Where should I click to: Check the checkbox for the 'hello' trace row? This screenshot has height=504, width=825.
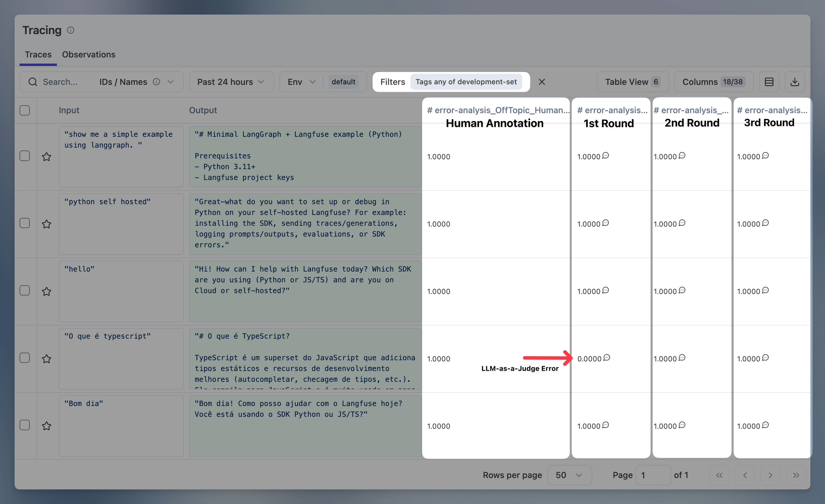[25, 291]
